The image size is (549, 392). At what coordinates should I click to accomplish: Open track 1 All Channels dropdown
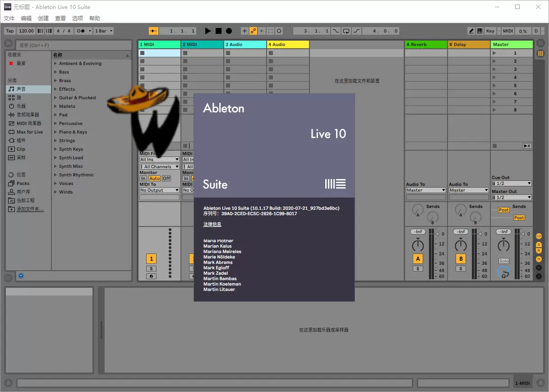click(x=159, y=167)
